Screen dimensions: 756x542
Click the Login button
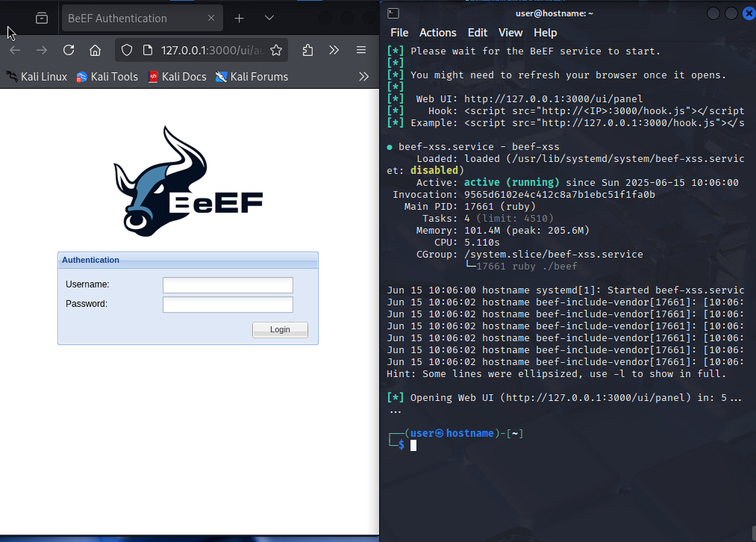point(280,329)
